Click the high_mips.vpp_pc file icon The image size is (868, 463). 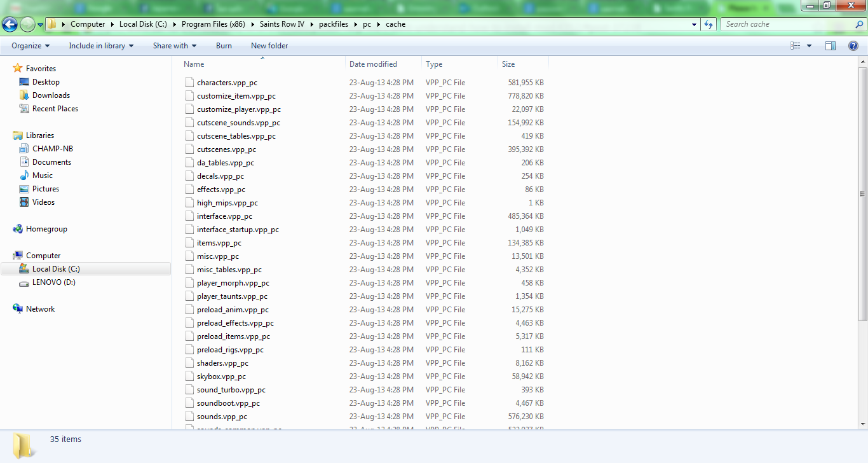pyautogui.click(x=189, y=203)
